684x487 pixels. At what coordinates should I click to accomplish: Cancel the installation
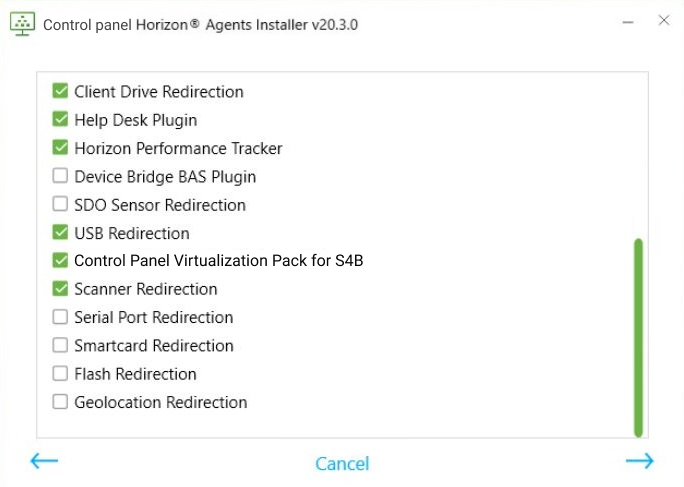[342, 464]
